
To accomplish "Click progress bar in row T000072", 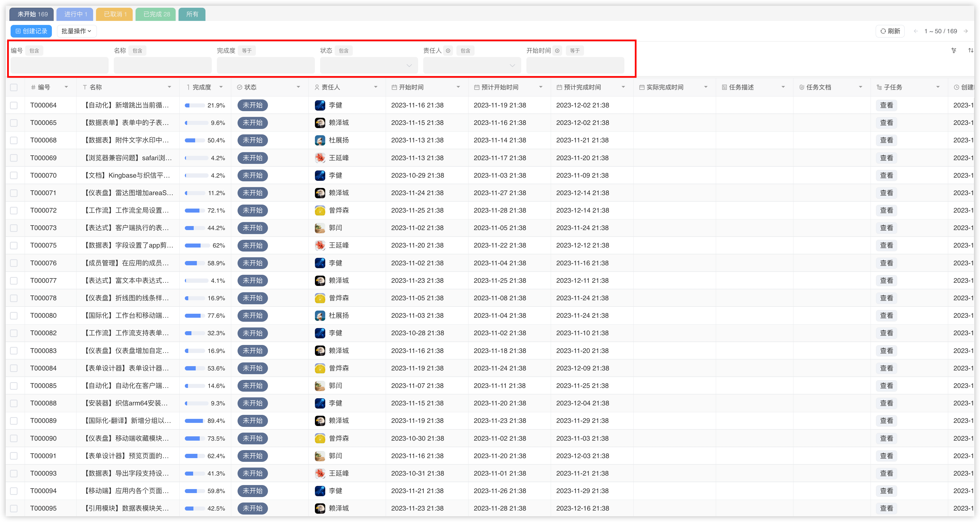I will click(195, 210).
